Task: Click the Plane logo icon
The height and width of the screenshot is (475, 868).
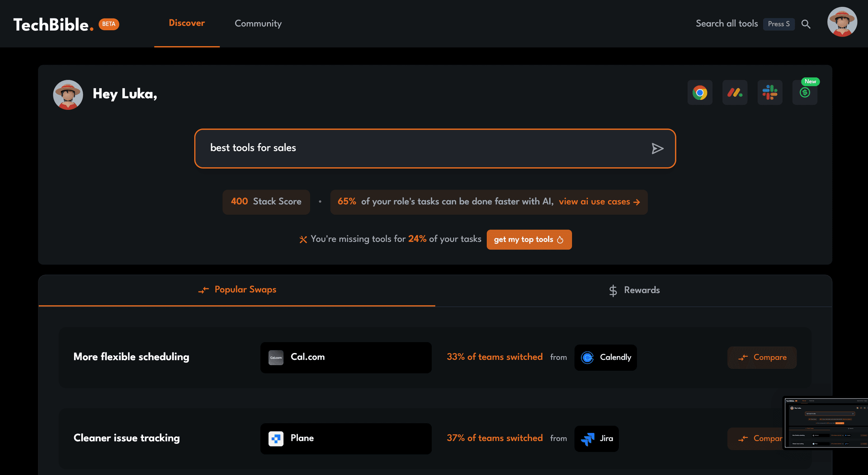Action: (x=276, y=438)
